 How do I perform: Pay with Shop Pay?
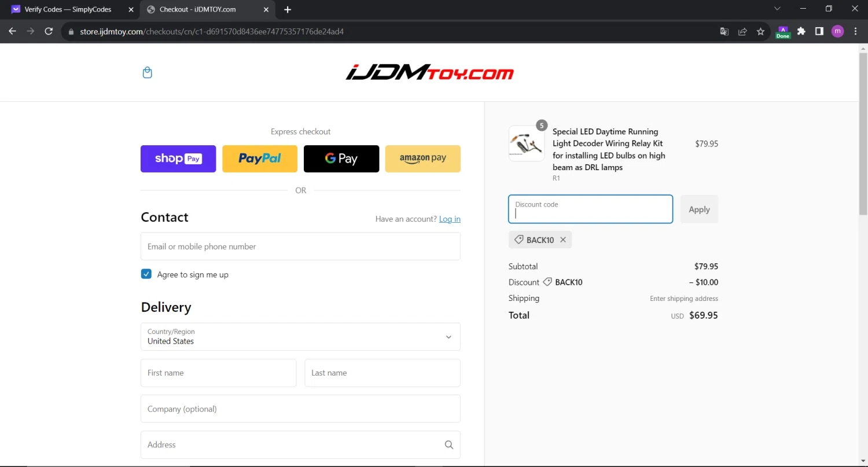(178, 159)
